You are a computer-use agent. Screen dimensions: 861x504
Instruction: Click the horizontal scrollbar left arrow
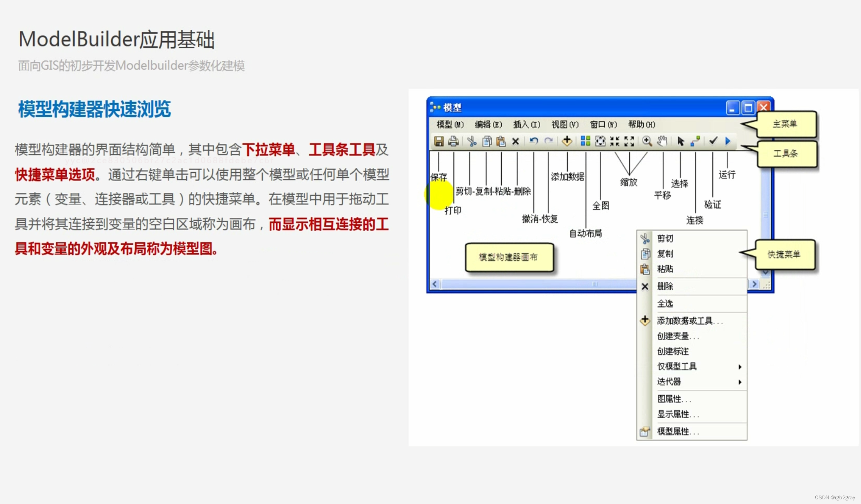[x=435, y=284]
